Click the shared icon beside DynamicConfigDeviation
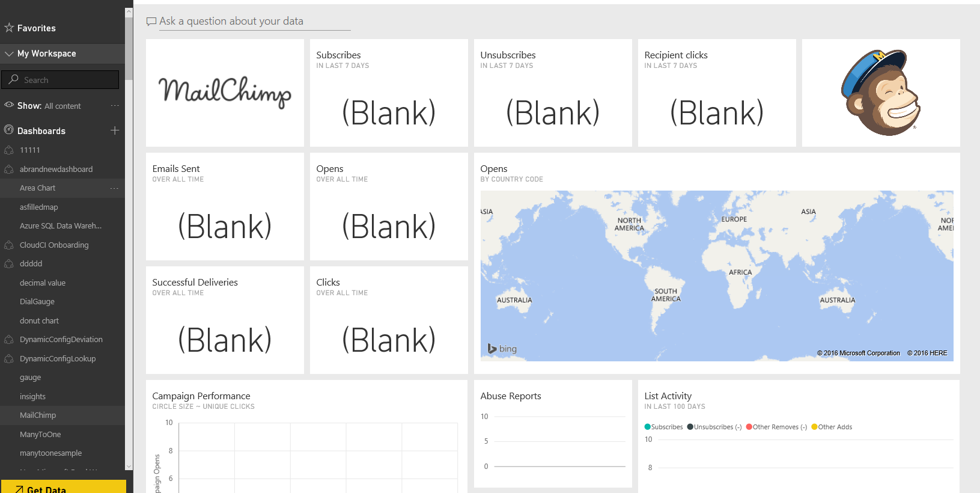The height and width of the screenshot is (493, 980). click(9, 339)
